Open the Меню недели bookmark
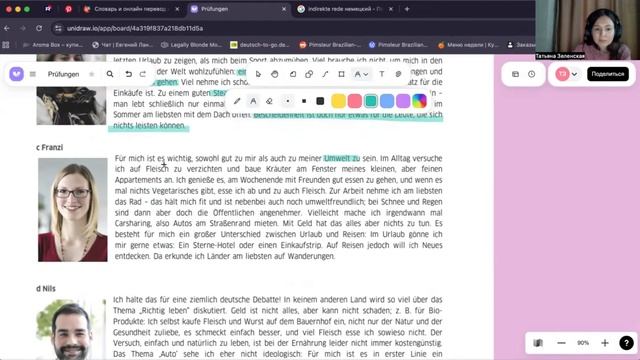 468,45
